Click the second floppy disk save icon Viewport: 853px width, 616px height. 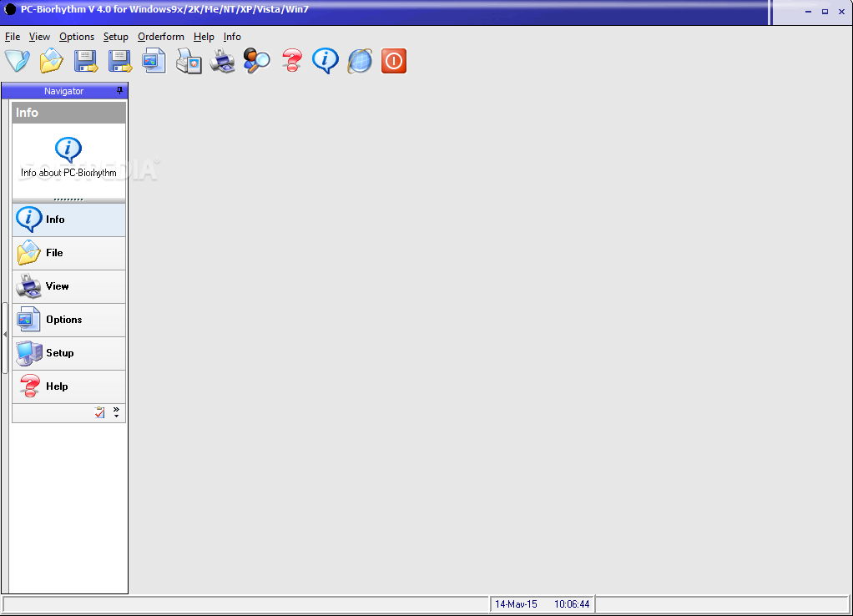tap(120, 61)
